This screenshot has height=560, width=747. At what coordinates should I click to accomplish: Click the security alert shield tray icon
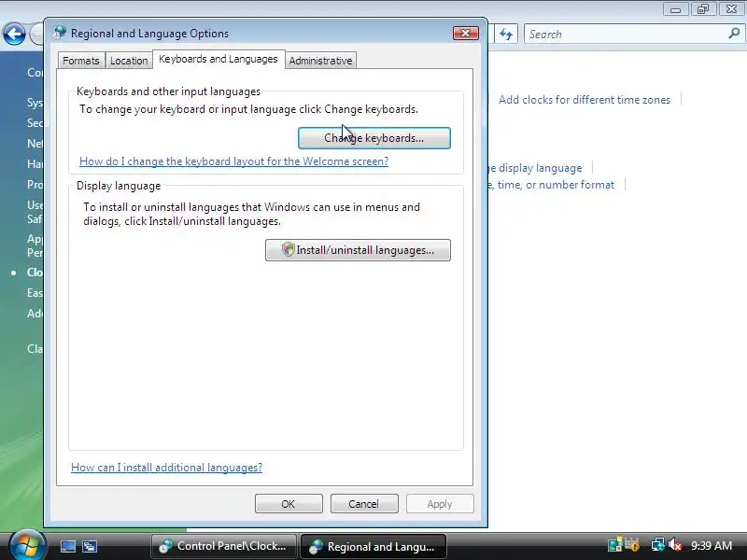click(x=632, y=545)
